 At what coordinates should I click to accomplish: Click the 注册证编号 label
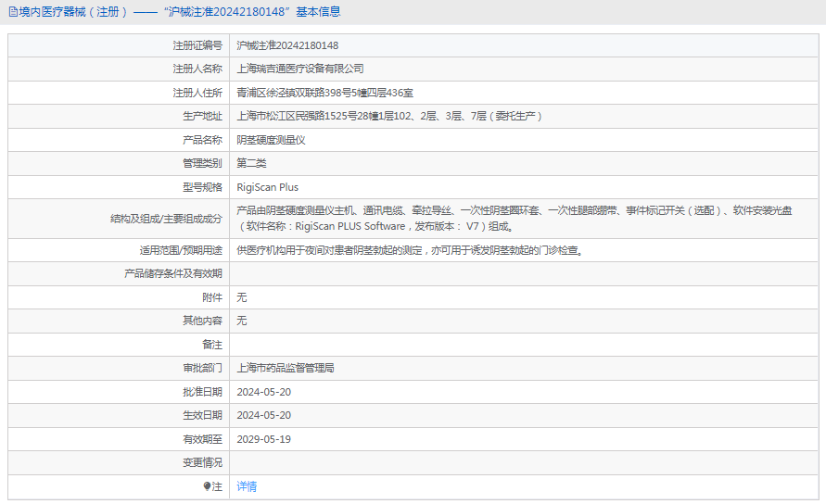coord(197,45)
